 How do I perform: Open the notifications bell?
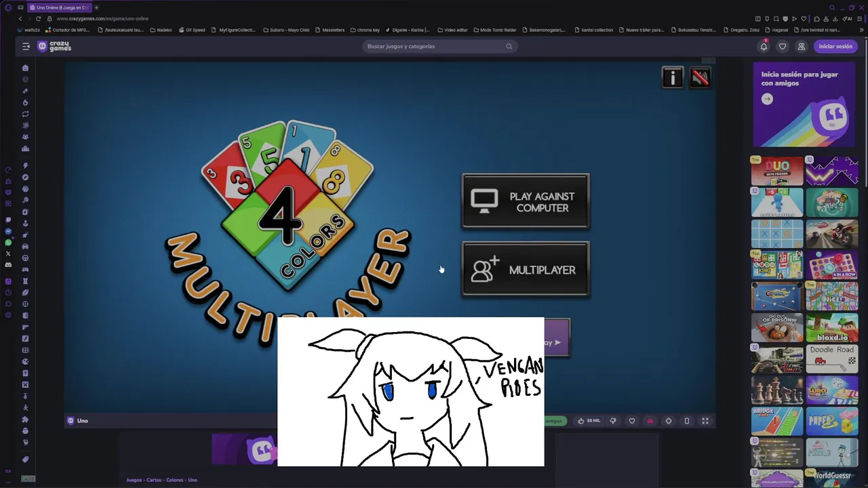(764, 46)
